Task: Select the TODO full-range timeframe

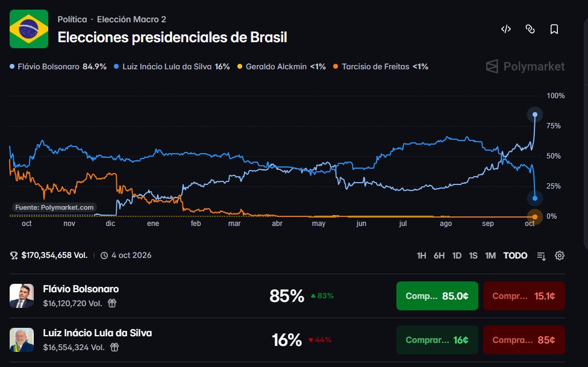Action: coord(515,256)
